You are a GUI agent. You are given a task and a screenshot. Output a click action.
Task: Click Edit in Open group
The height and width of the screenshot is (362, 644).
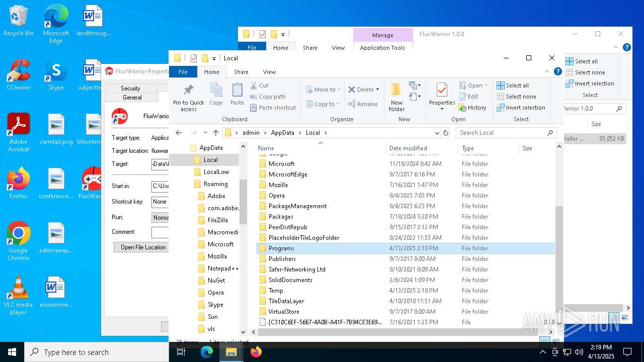[468, 97]
